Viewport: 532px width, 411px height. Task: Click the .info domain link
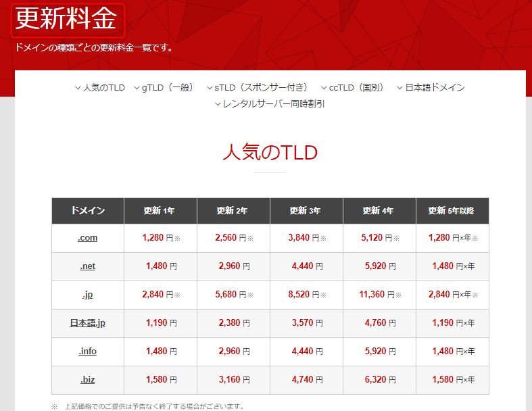88,352
